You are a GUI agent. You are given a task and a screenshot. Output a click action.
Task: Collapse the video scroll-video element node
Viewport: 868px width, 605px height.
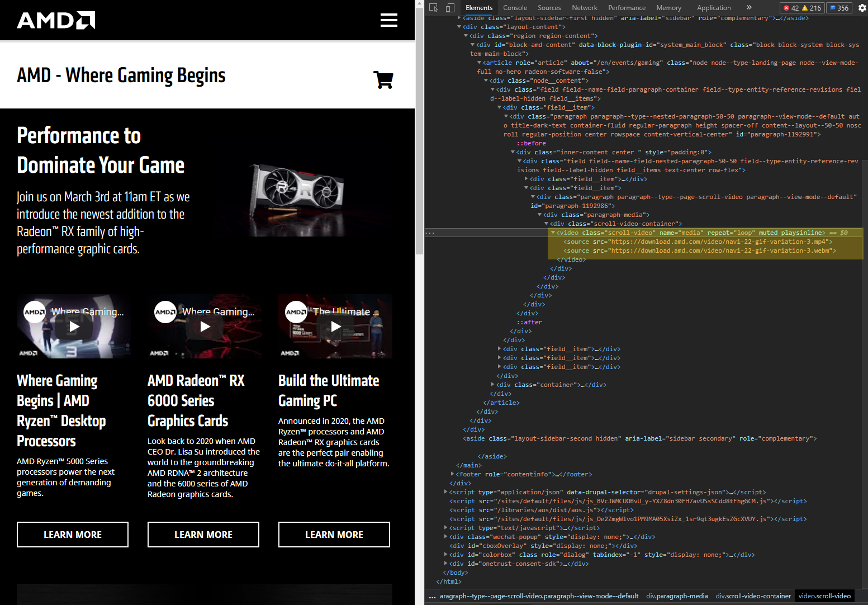pos(553,233)
